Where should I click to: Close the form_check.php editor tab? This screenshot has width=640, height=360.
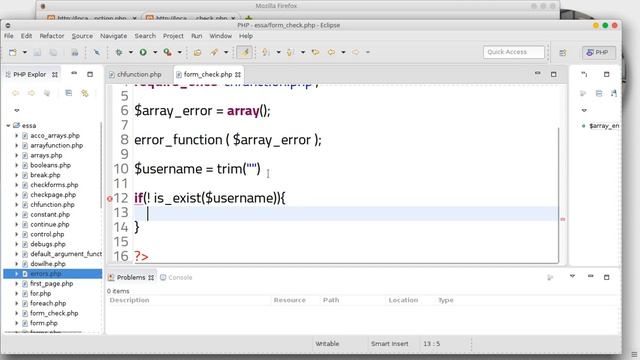tap(238, 75)
